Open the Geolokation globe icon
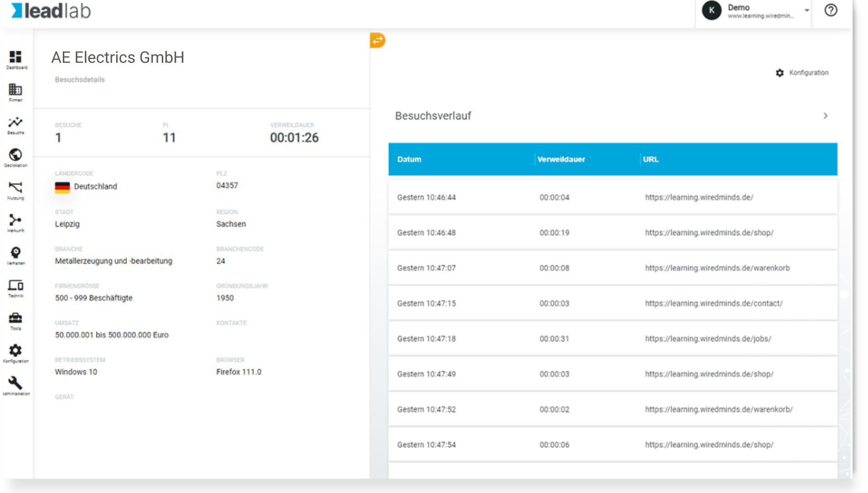The image size is (868, 493). 16,158
